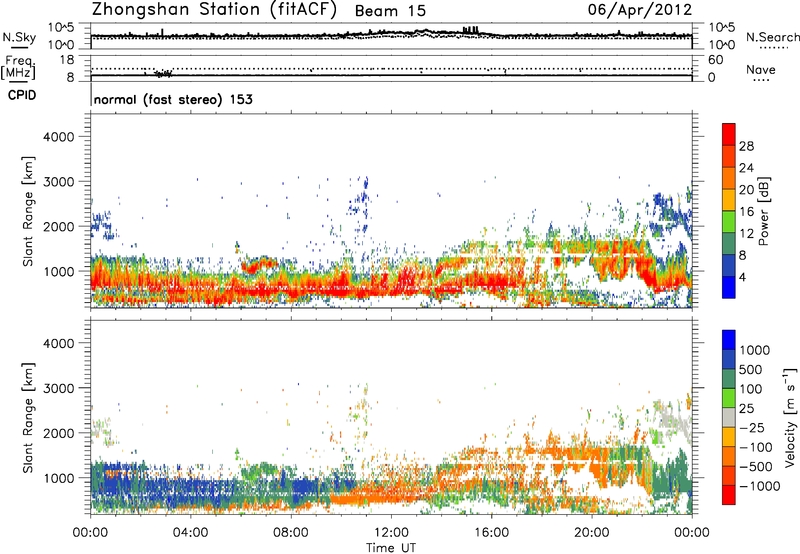Click the '12:00' time axis label
Image resolution: width=800 pixels, height=554 pixels.
[391, 533]
